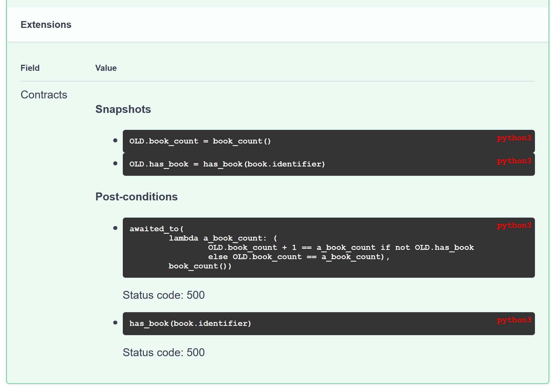Image resolution: width=556 pixels, height=392 pixels.
Task: Click the book_count()) closing code line
Action: 200,266
